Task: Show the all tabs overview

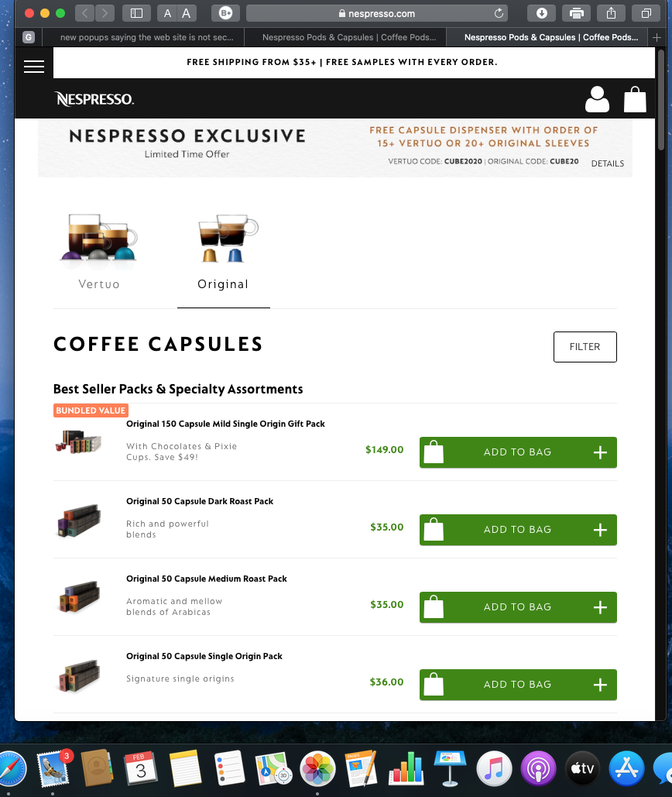Action: coord(646,13)
